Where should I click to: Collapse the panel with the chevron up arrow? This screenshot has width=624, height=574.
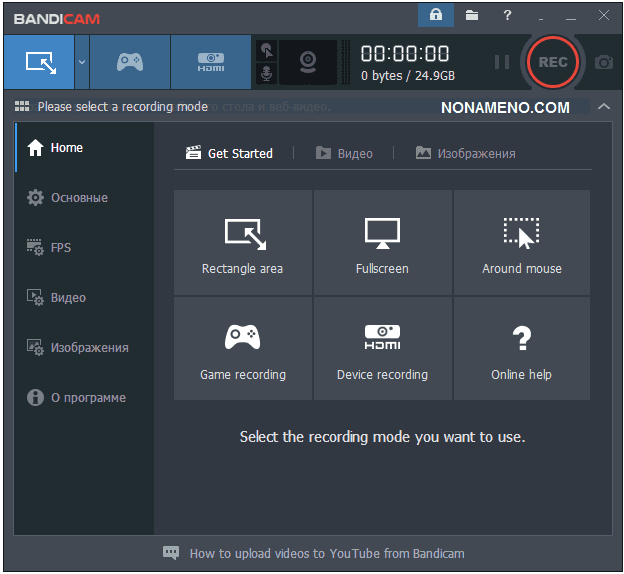[x=603, y=107]
